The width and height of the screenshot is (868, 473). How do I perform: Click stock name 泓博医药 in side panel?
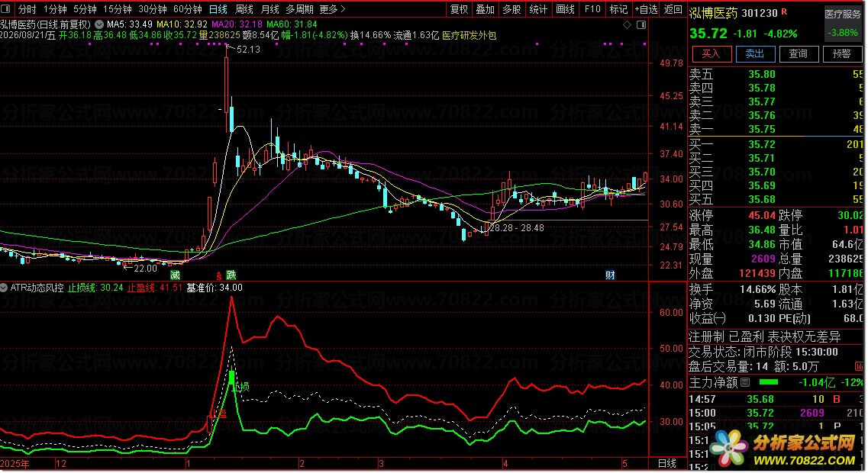[x=714, y=13]
